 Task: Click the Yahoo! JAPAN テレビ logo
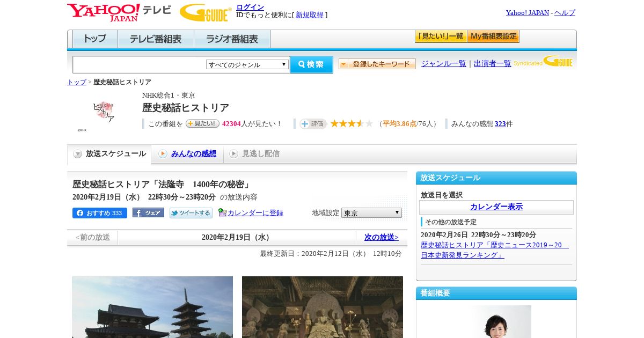point(119,12)
